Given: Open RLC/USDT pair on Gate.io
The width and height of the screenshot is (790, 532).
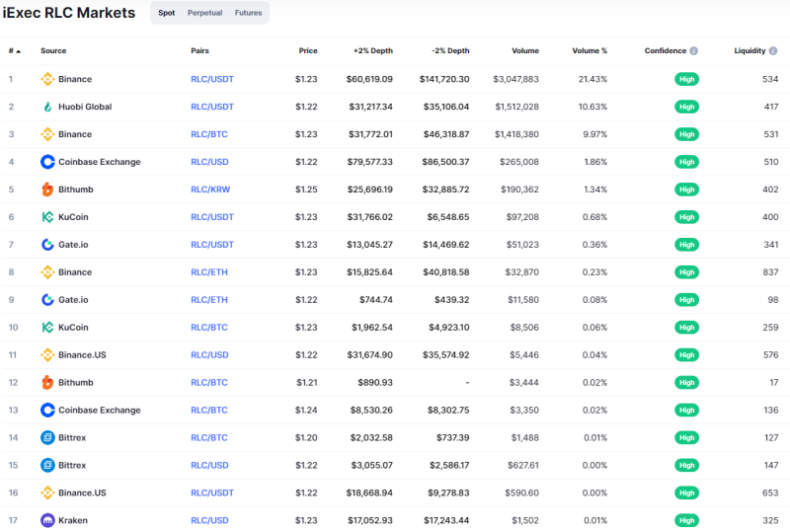Looking at the screenshot, I should [212, 245].
